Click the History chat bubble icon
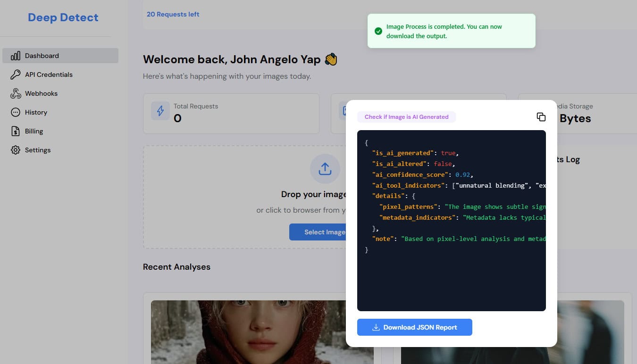The image size is (637, 364). pos(16,112)
